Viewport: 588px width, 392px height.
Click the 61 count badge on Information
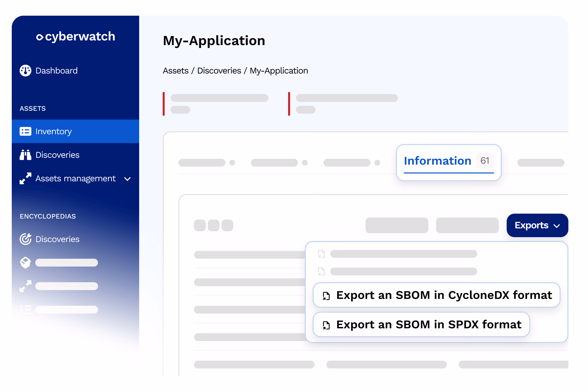485,160
